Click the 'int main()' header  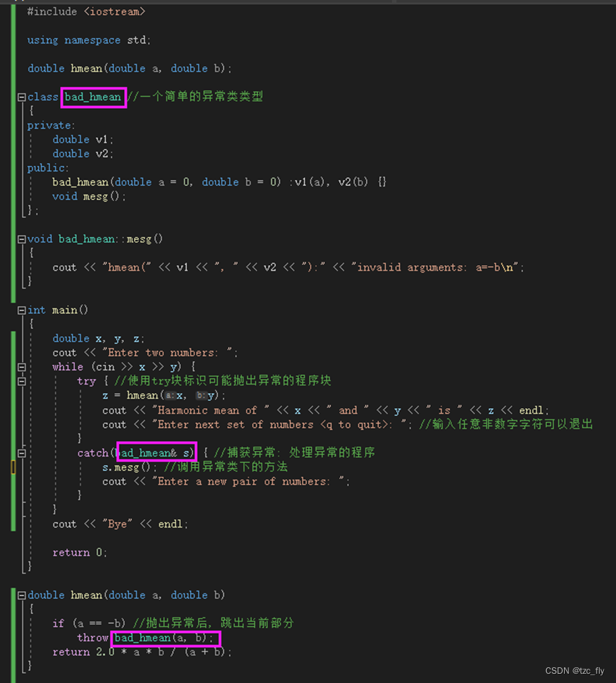(58, 310)
